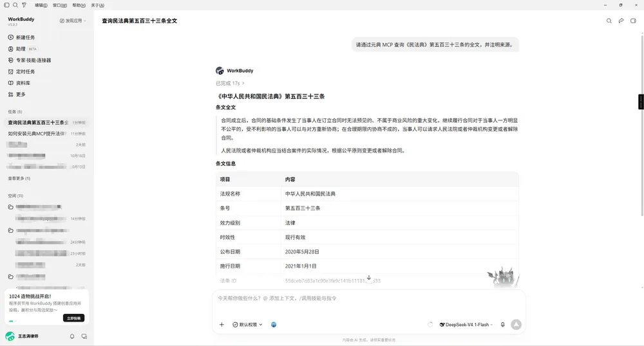Click the funnel-shaped icon in the title bar
644x346 pixels.
(x=24, y=5)
